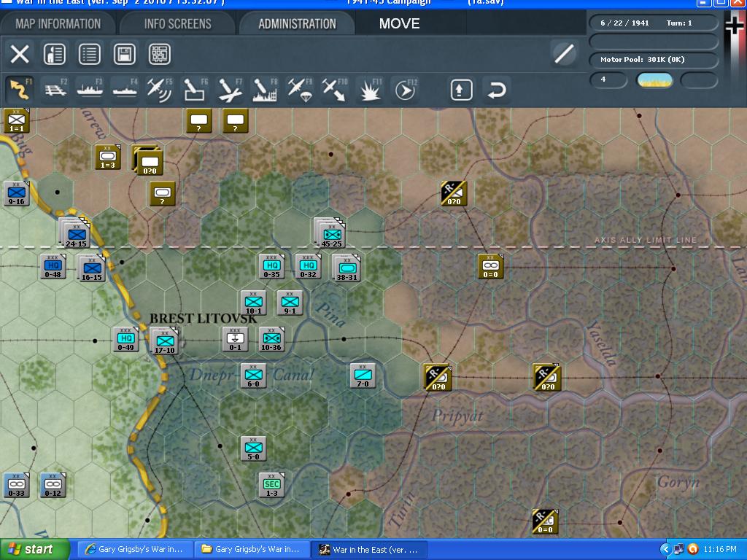Select the 17-10 stack at Brest Litovsk
Image resolution: width=747 pixels, height=560 pixels.
coord(164,341)
